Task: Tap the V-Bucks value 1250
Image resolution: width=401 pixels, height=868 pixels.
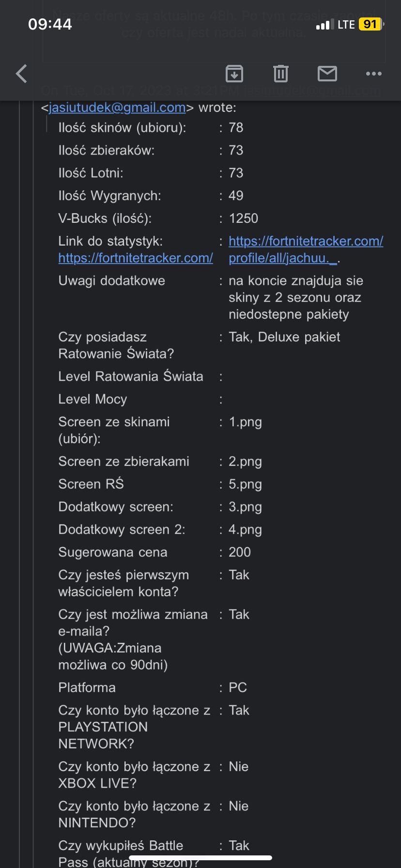Action: click(x=243, y=218)
